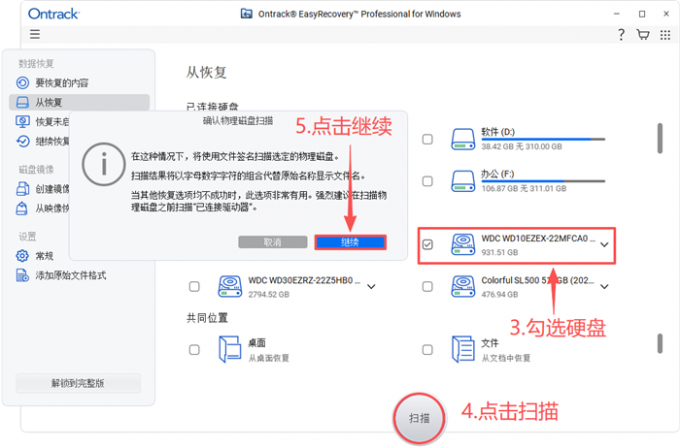
Task: Click the 从恢复 drive icon in sidebar
Action: pyautogui.click(x=22, y=102)
